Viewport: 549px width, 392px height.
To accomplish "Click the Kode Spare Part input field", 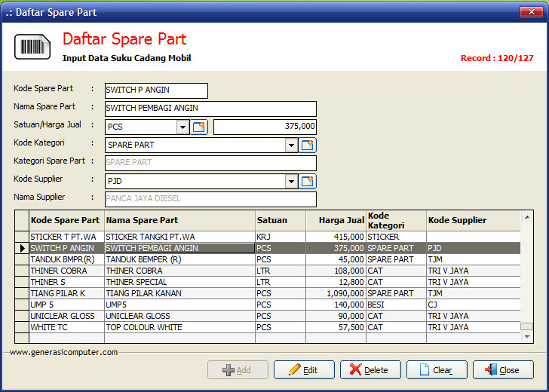I will 156,90.
